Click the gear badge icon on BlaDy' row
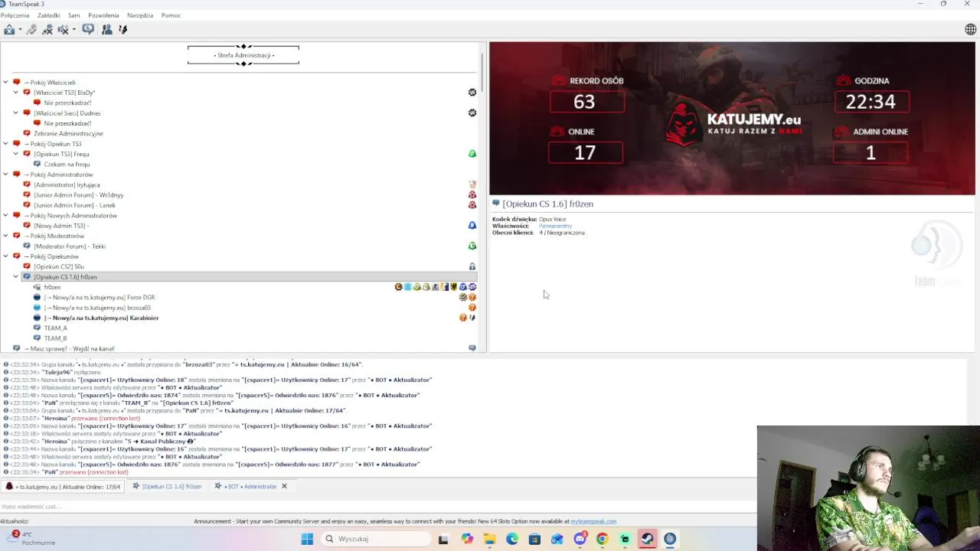The height and width of the screenshot is (551, 980). [472, 93]
